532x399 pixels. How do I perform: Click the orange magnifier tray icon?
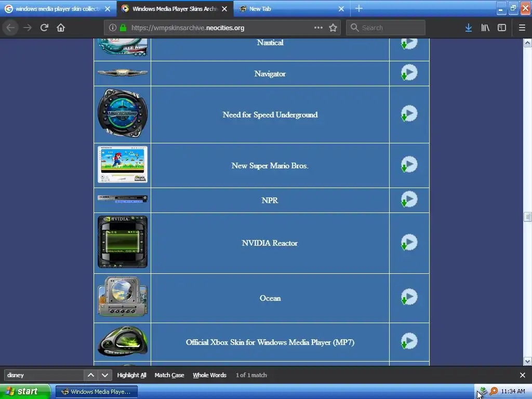494,391
